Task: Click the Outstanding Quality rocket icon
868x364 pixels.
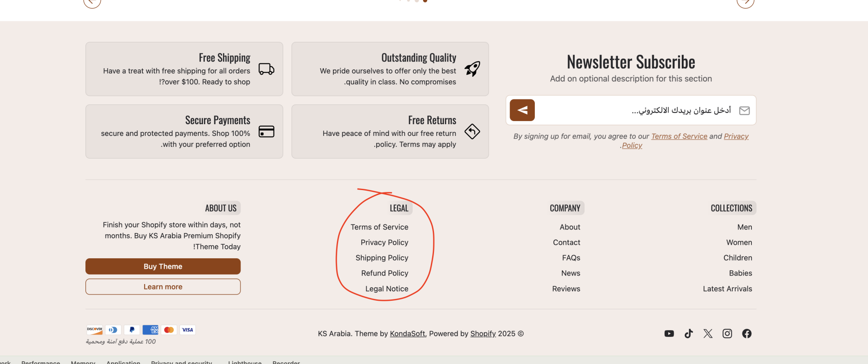Action: coord(472,69)
